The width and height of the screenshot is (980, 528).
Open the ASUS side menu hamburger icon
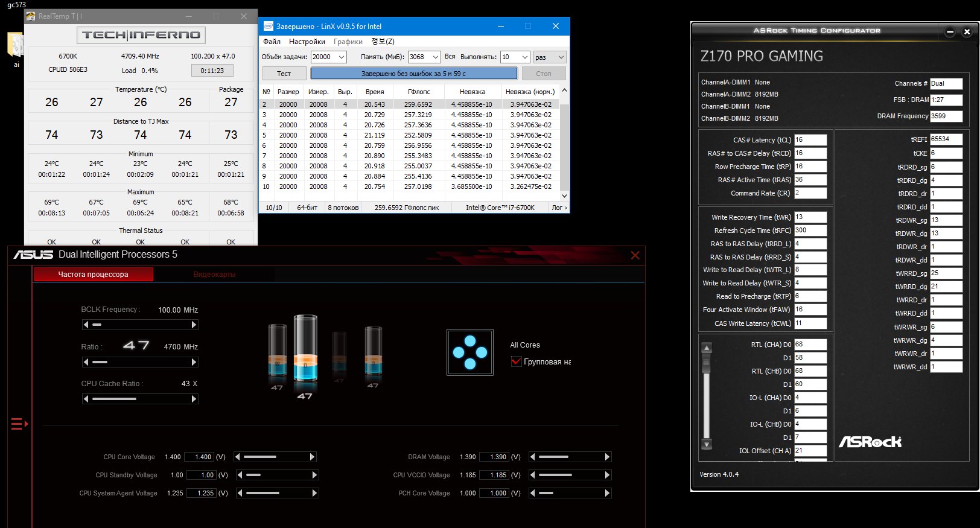[19, 424]
